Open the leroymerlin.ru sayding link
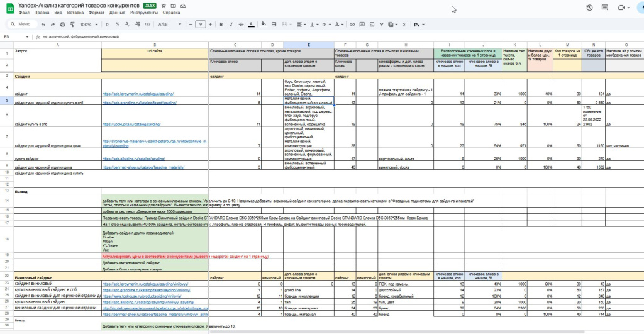 pos(138,94)
